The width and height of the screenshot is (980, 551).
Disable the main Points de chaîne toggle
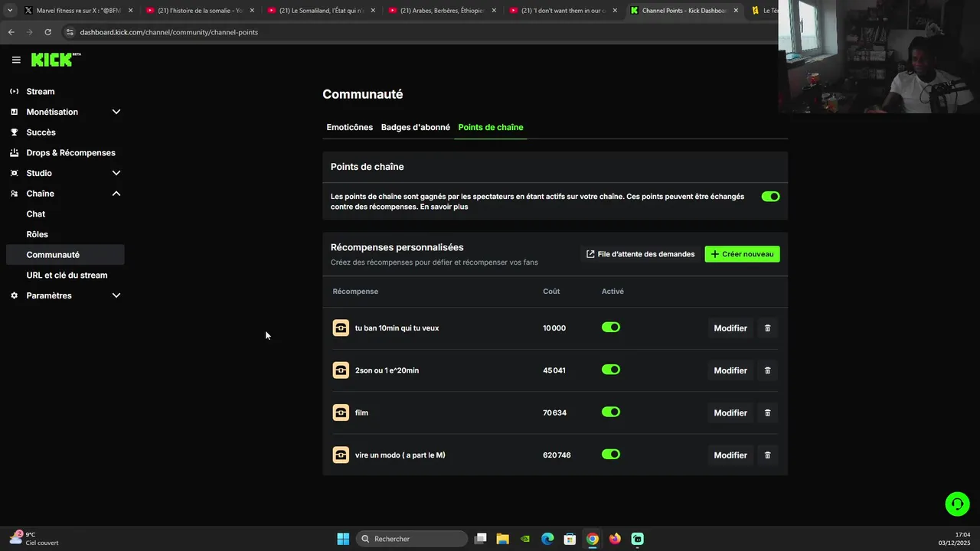pyautogui.click(x=770, y=197)
